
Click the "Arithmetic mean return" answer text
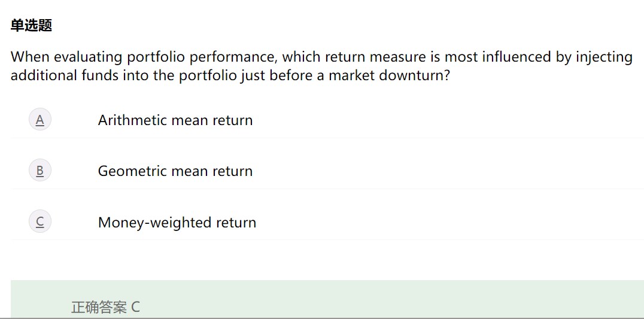[x=175, y=120]
